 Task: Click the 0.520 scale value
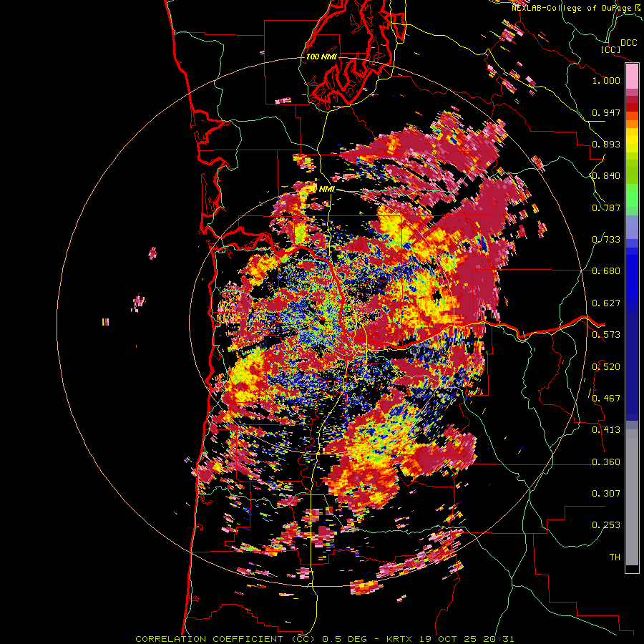[x=606, y=367]
